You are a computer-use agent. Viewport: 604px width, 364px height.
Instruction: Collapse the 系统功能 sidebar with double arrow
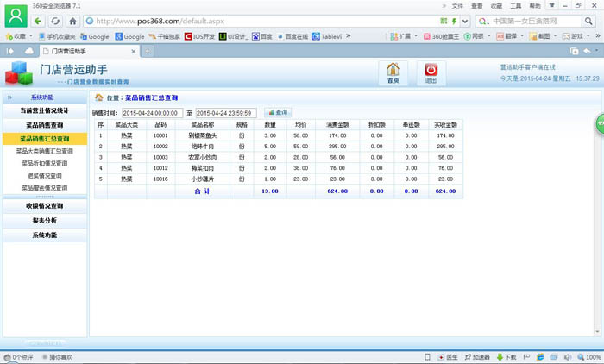pyautogui.click(x=10, y=97)
